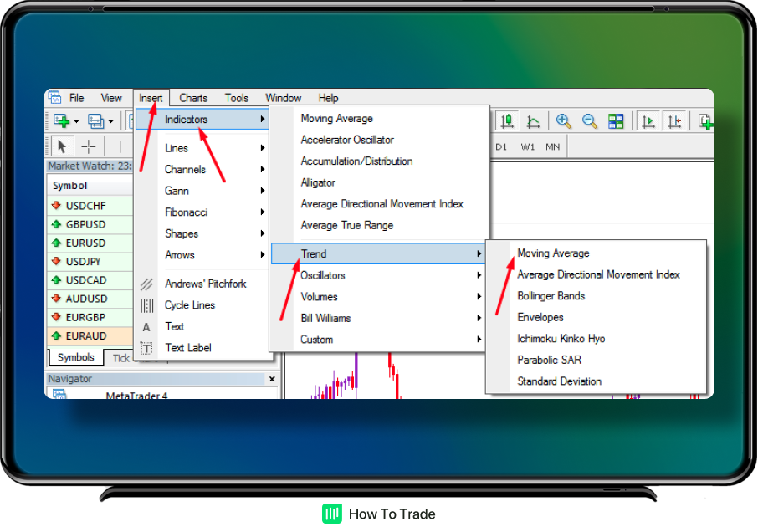Select the line chart icon

coord(533,122)
